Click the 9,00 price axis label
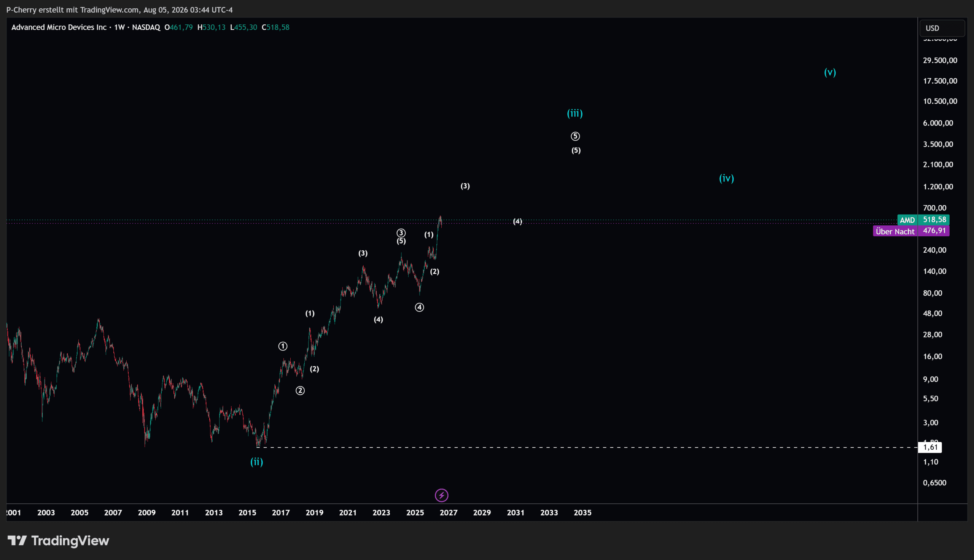 (931, 379)
